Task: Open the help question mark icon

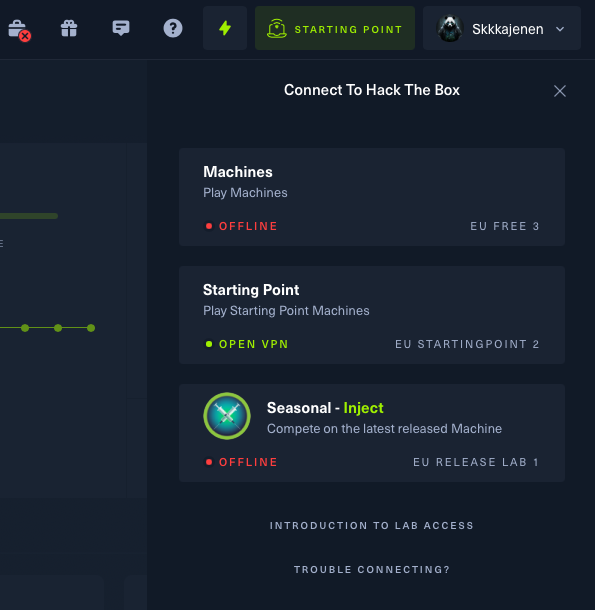Action: [x=173, y=28]
